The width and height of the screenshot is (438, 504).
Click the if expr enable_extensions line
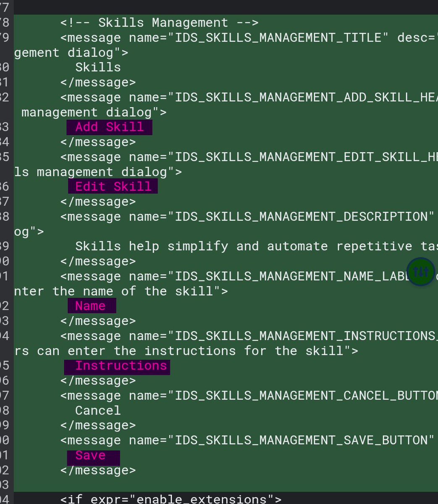click(x=168, y=499)
